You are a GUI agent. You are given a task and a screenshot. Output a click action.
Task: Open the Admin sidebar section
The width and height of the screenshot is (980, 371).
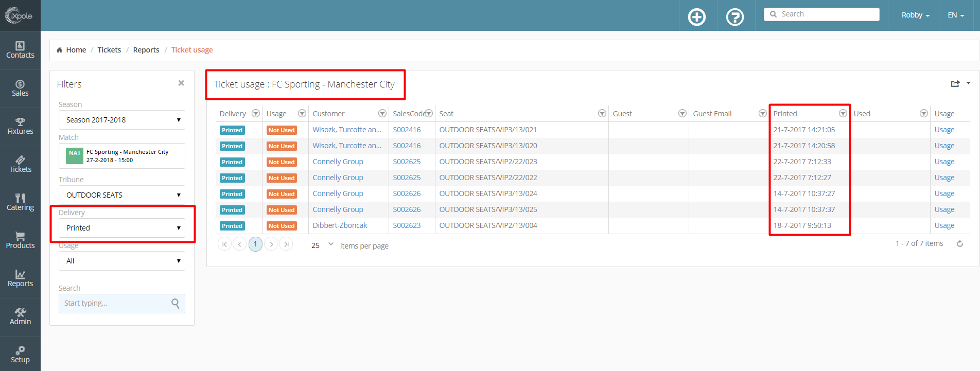20,317
